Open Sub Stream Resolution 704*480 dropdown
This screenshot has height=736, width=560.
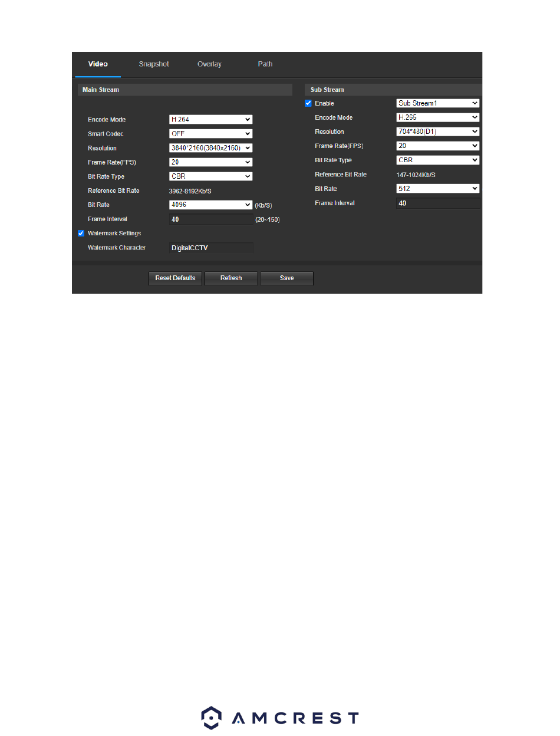438,132
